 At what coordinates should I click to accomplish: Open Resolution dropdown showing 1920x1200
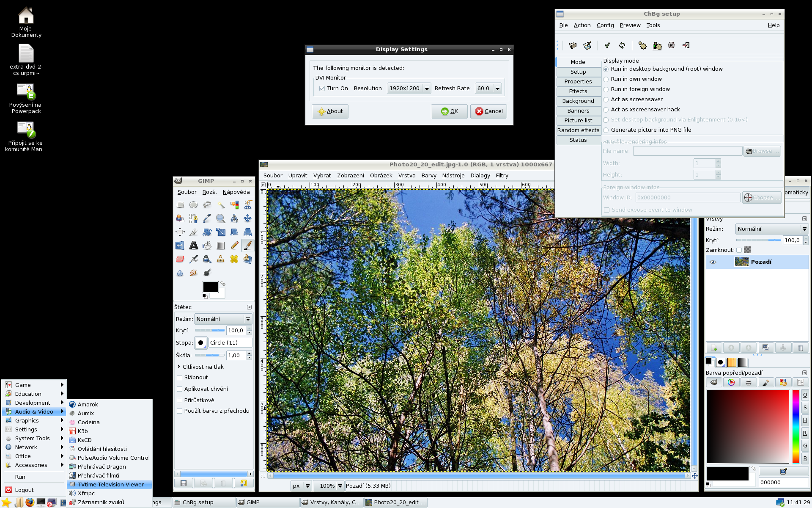(x=409, y=88)
